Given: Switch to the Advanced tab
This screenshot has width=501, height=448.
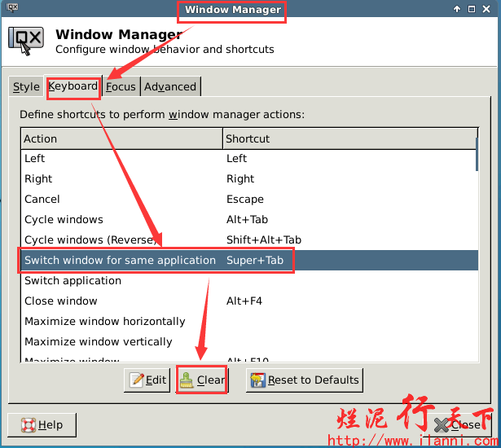Looking at the screenshot, I should (x=170, y=86).
